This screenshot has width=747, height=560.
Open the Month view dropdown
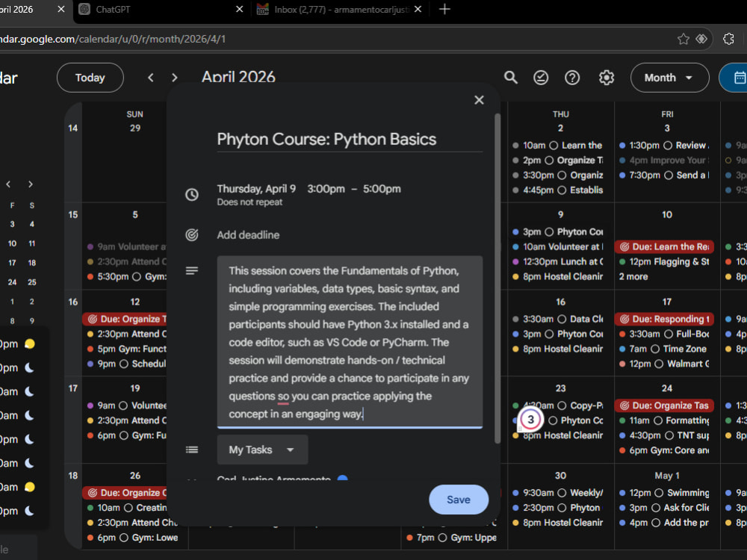[x=669, y=78]
